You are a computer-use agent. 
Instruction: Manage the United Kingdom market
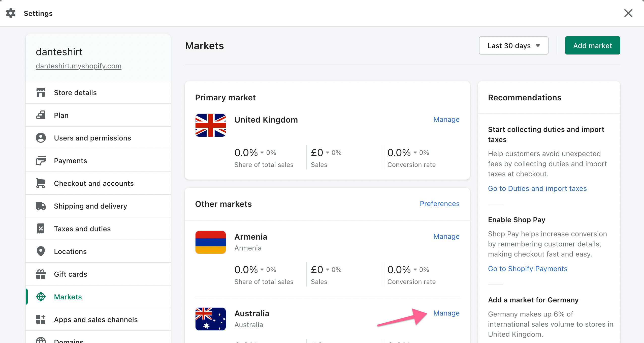click(446, 119)
